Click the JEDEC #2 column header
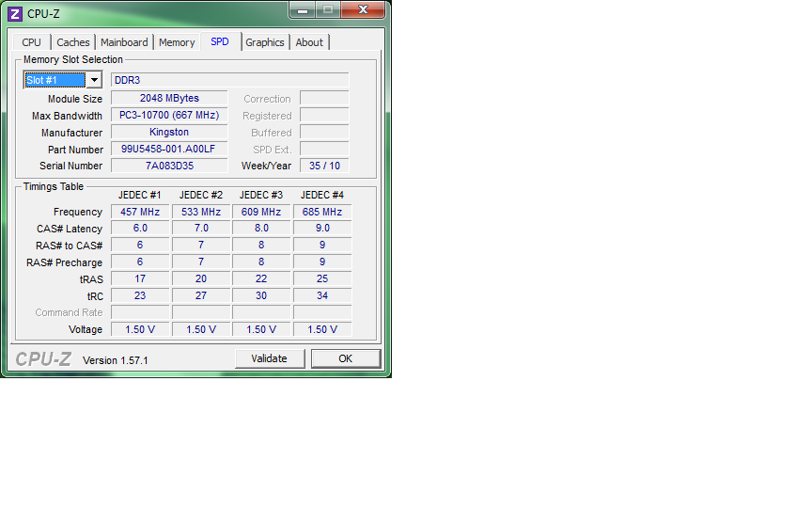812x508 pixels. pos(201,196)
